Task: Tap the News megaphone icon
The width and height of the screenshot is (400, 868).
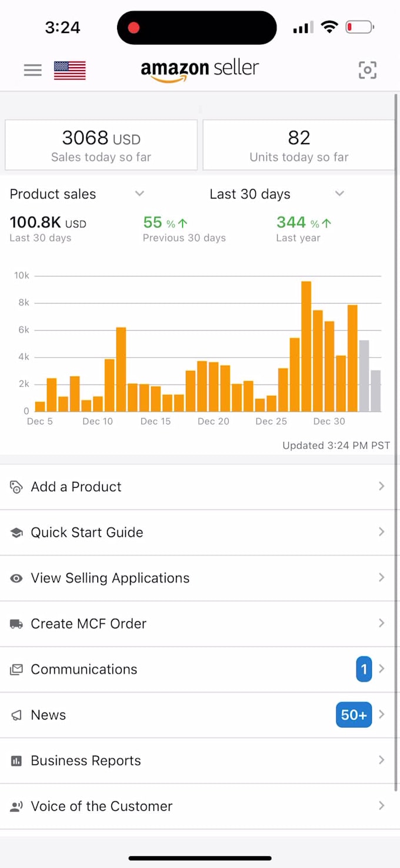Action: pos(16,715)
